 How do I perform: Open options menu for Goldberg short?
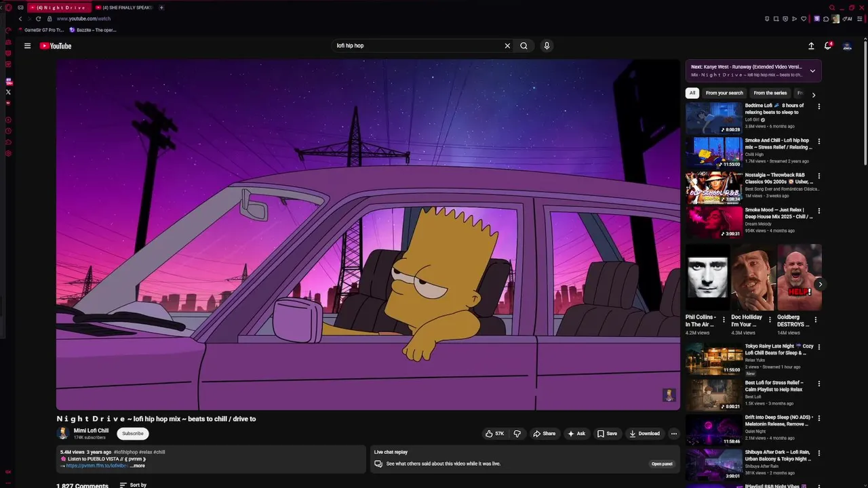click(815, 320)
